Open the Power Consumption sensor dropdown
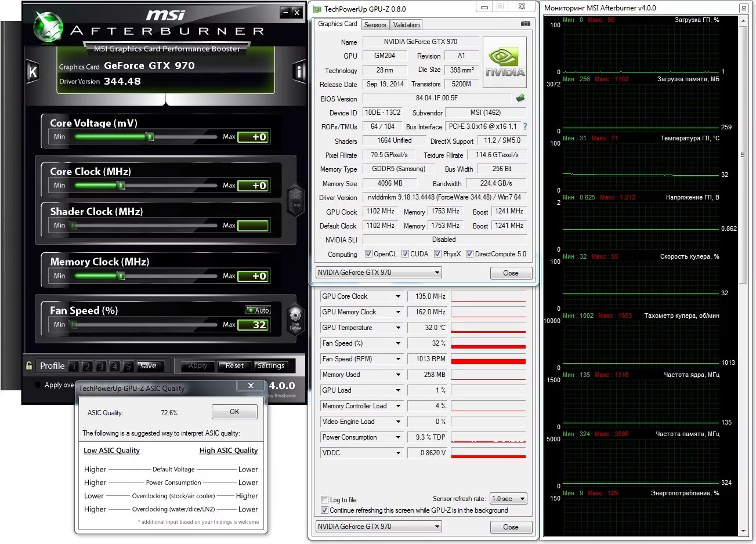This screenshot has height=544, width=756. pos(398,437)
